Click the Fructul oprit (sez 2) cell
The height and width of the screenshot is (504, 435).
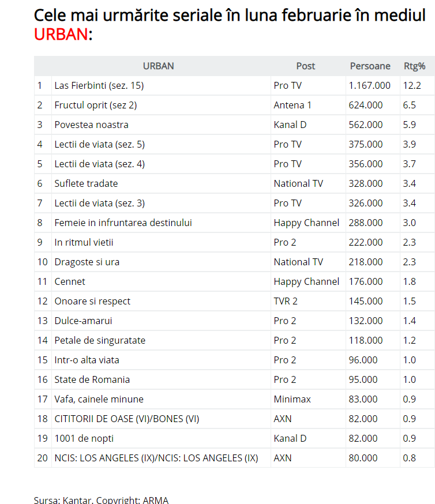(95, 105)
